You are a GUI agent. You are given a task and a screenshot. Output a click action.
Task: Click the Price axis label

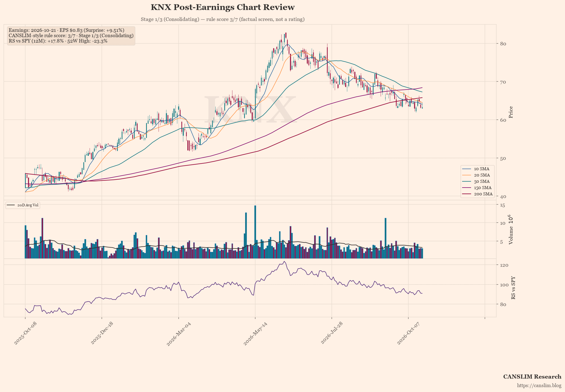click(x=511, y=112)
